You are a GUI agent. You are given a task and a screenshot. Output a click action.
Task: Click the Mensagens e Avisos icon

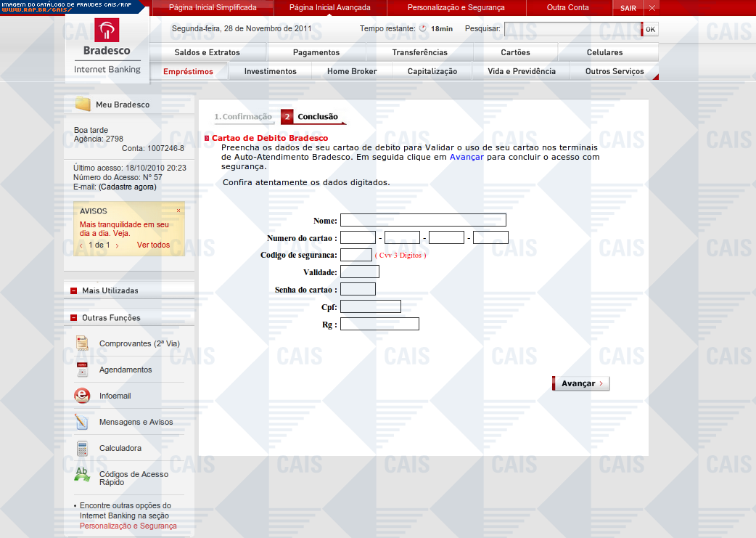pos(83,422)
